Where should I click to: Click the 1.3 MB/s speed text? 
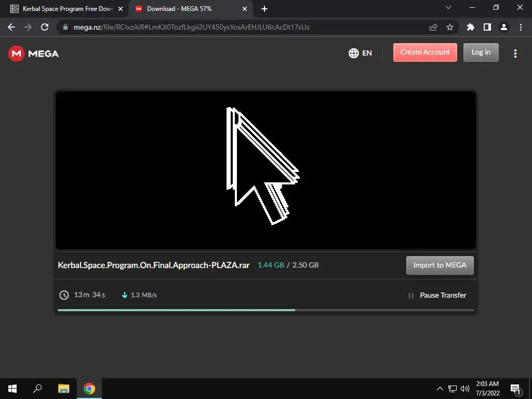(x=144, y=295)
